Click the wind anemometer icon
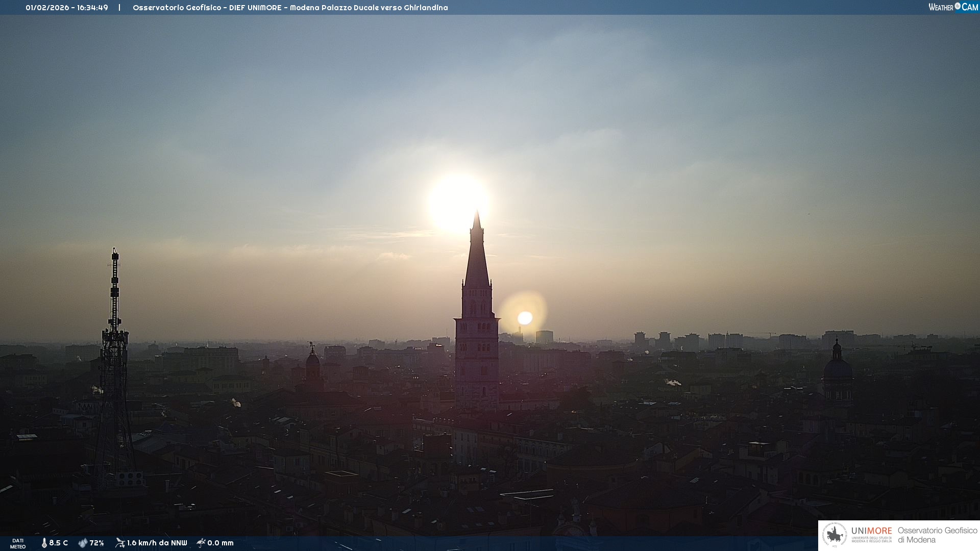This screenshot has width=980, height=551. (x=120, y=543)
